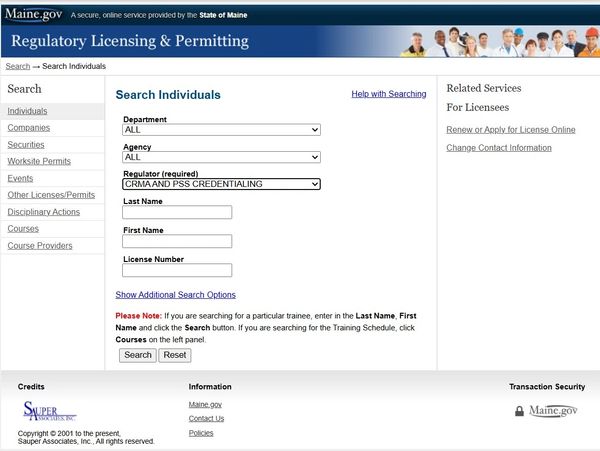Viewport: 600px width, 451px height.
Task: Open Disciplinary Actions search
Action: coord(43,212)
